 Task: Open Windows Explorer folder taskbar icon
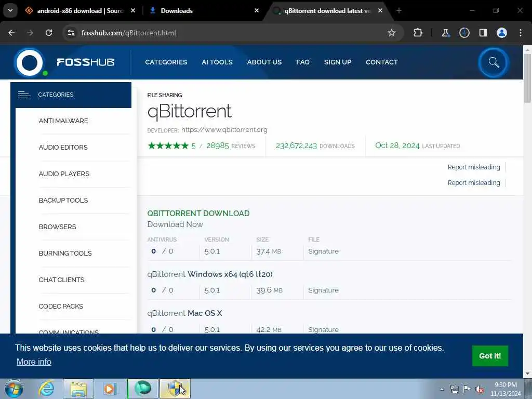[78, 389]
